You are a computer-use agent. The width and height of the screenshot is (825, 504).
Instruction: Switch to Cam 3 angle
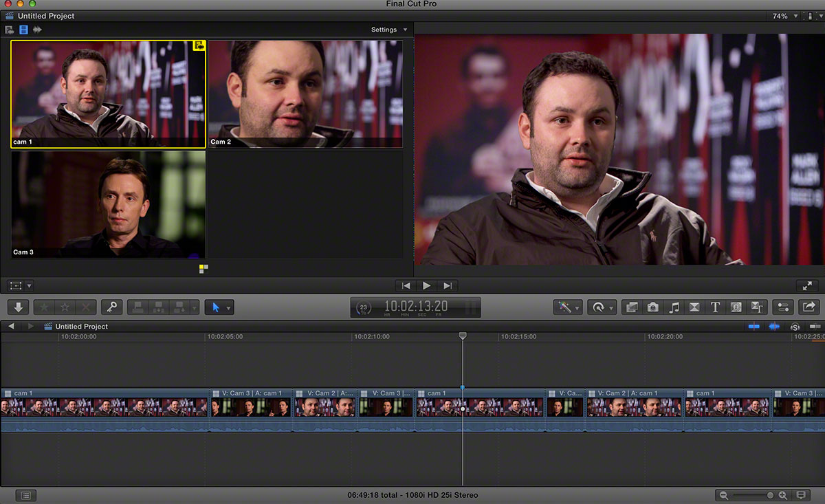(x=108, y=204)
